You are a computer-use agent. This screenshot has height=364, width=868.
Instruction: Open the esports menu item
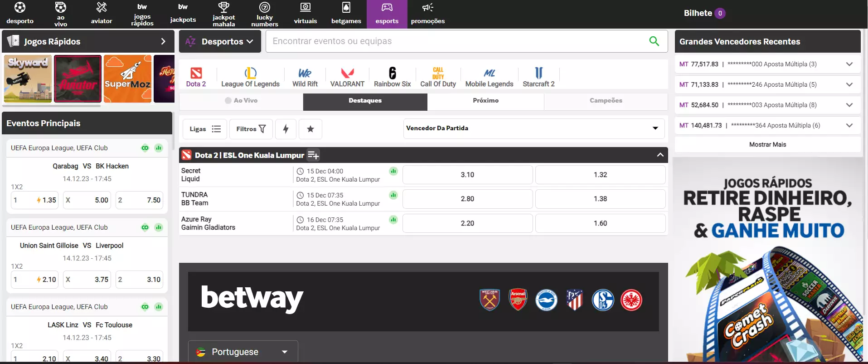point(387,14)
